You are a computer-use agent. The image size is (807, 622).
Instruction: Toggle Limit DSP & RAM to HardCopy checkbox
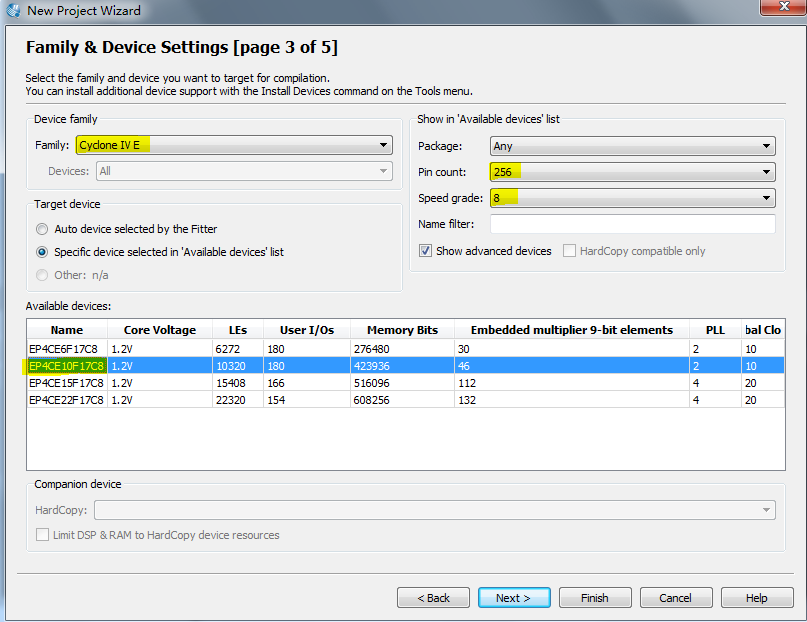[42, 535]
